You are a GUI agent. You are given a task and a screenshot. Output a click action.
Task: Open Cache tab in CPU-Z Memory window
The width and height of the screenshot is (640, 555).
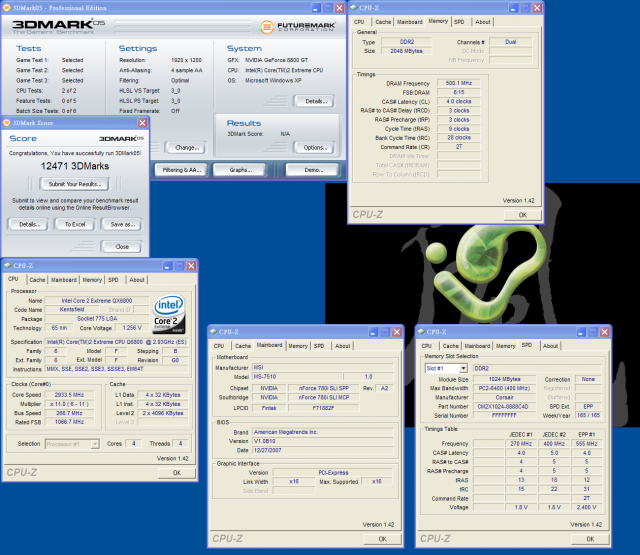[x=383, y=22]
